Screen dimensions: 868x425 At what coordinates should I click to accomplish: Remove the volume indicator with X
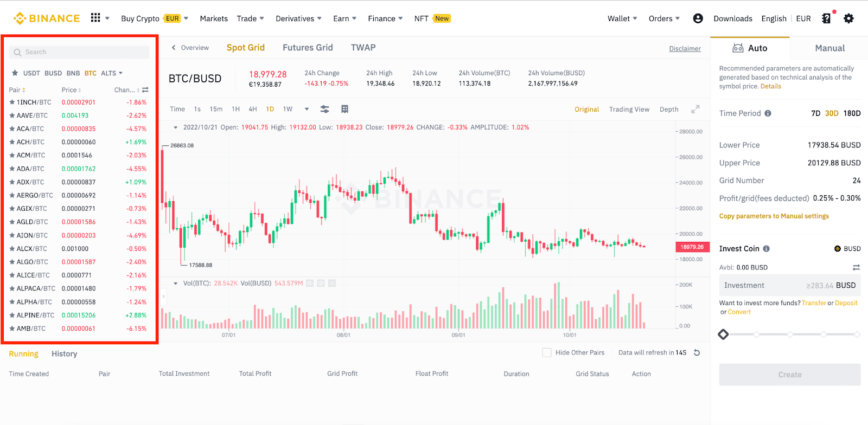(x=332, y=283)
